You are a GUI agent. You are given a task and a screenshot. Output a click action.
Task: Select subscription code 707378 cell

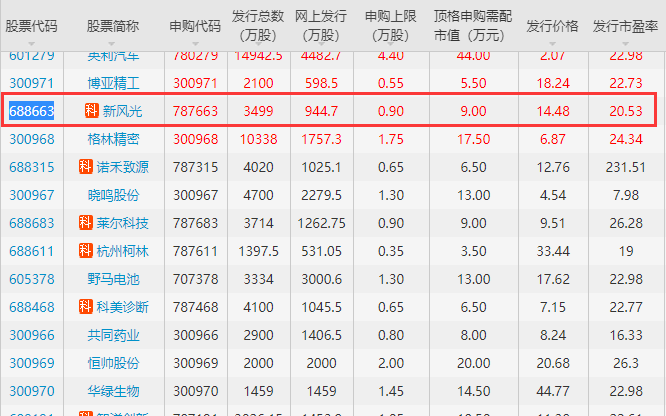[195, 280]
